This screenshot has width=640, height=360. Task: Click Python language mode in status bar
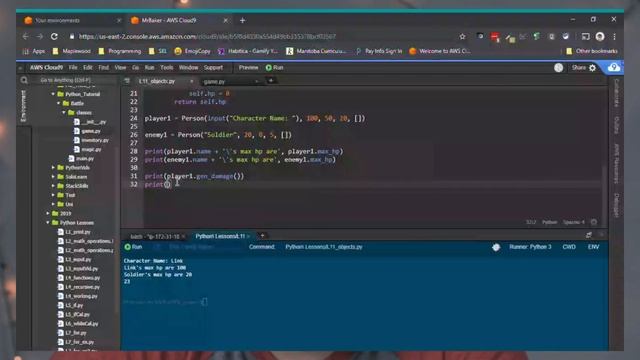click(x=549, y=222)
